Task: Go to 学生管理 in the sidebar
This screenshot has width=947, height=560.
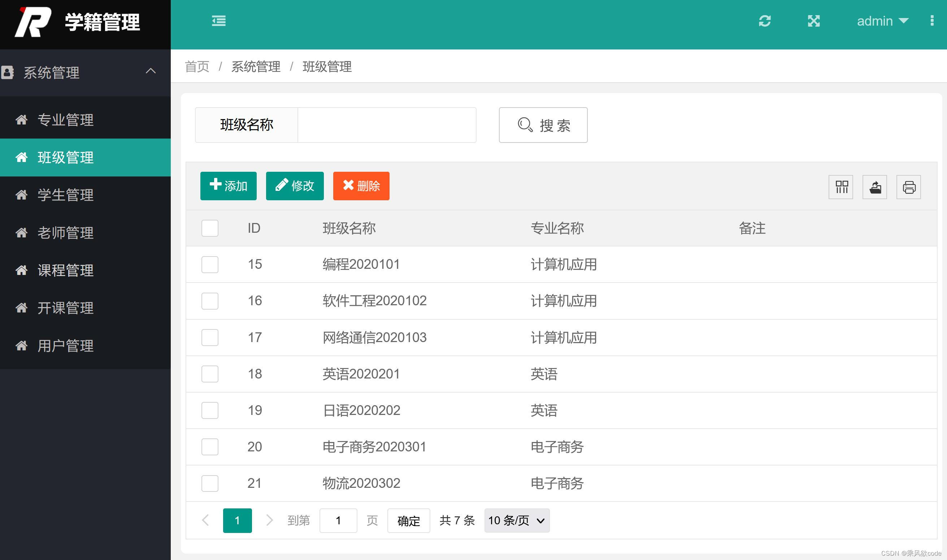Action: click(65, 195)
